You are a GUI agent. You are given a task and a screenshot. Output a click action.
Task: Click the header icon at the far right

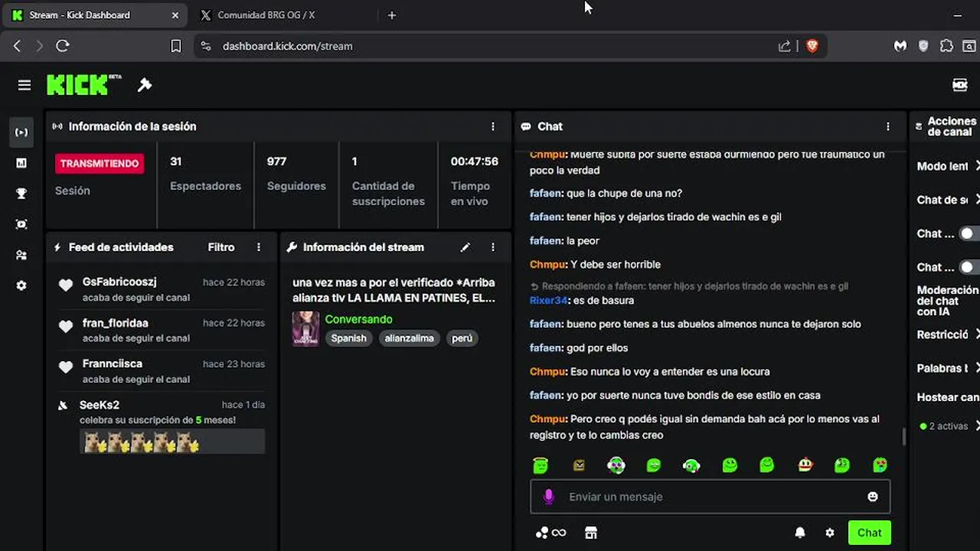point(960,85)
